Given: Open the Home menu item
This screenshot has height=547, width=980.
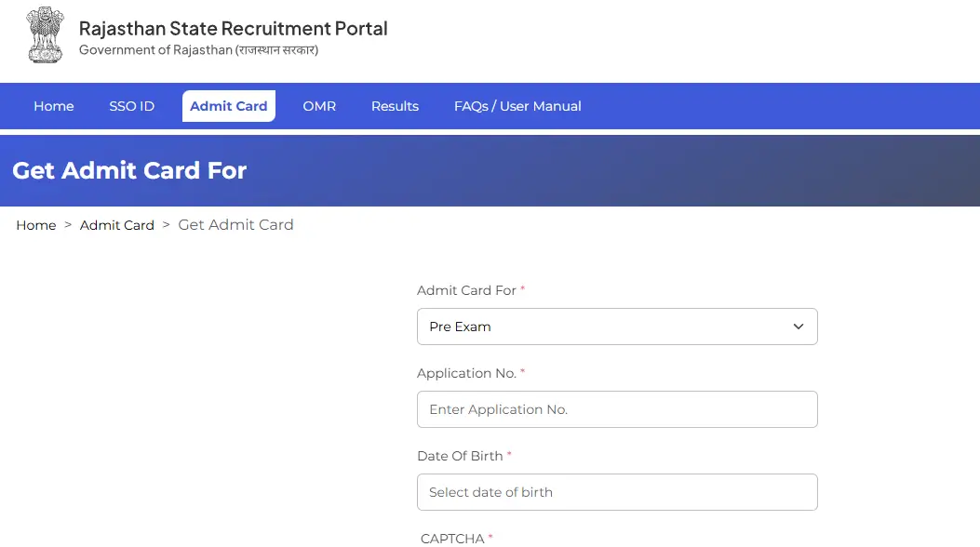Looking at the screenshot, I should tap(54, 106).
